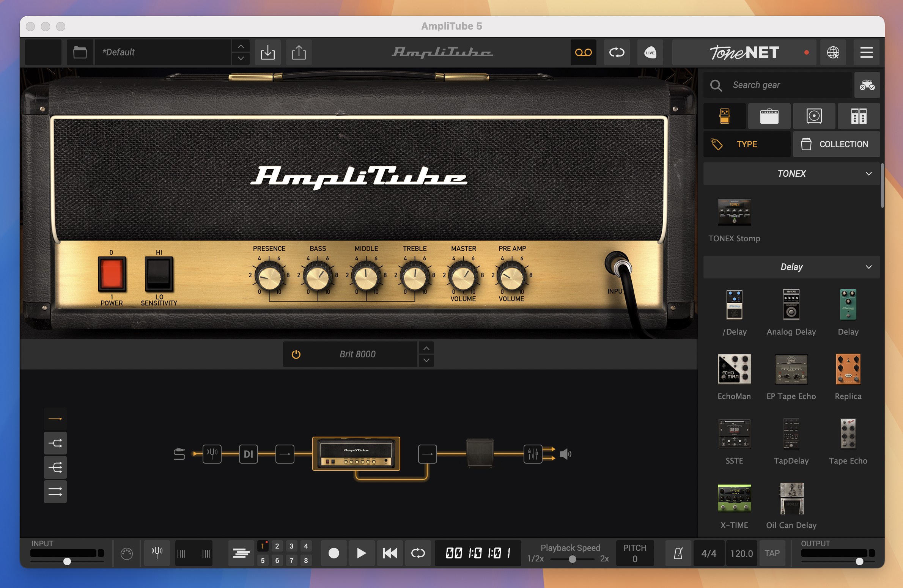Toggle the HI/LO sensitivity switch
The height and width of the screenshot is (588, 903).
[159, 275]
